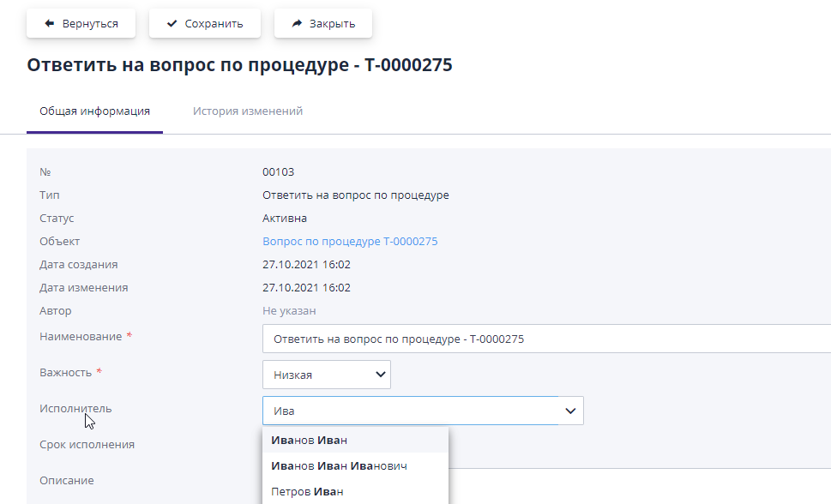Click the Сохранить button
Screen dimensions: 831x504
click(204, 23)
